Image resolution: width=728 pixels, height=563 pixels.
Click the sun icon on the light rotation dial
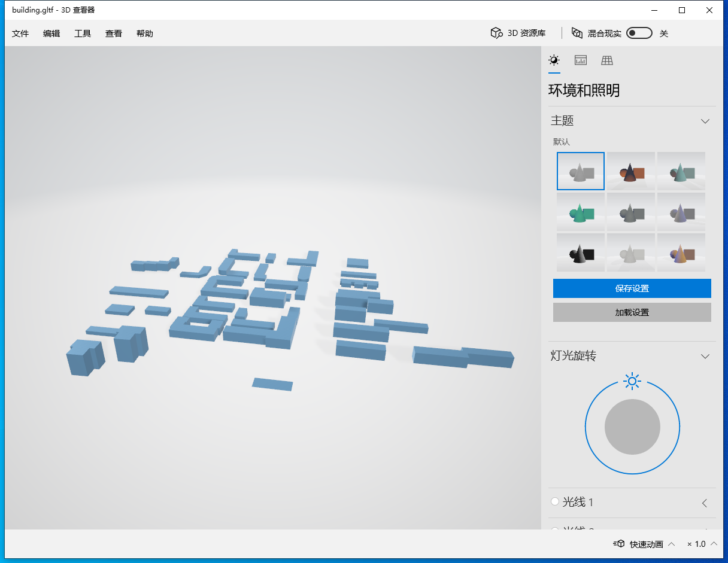pyautogui.click(x=632, y=381)
